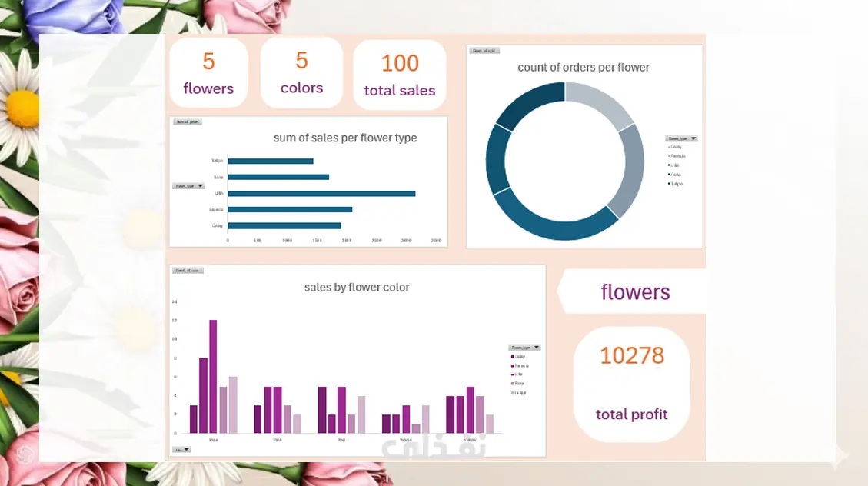Click the 'Blue' axis category label
This screenshot has height=486, width=868.
213,440
